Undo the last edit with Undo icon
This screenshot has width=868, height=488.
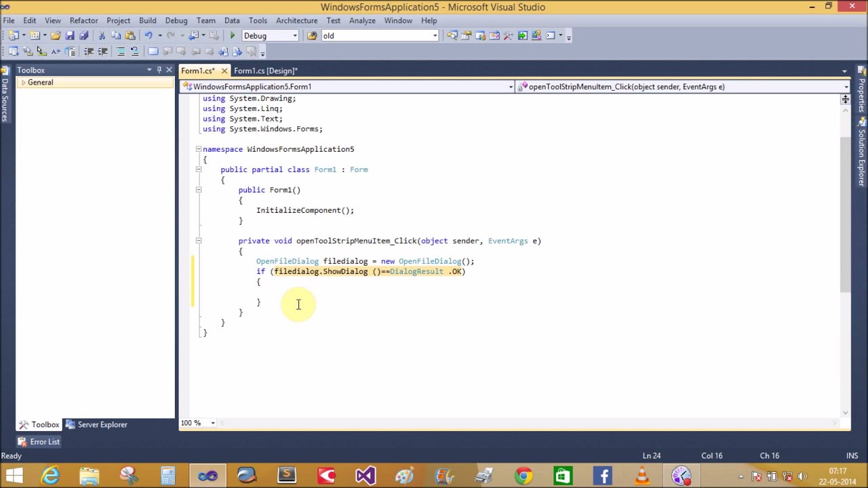148,35
